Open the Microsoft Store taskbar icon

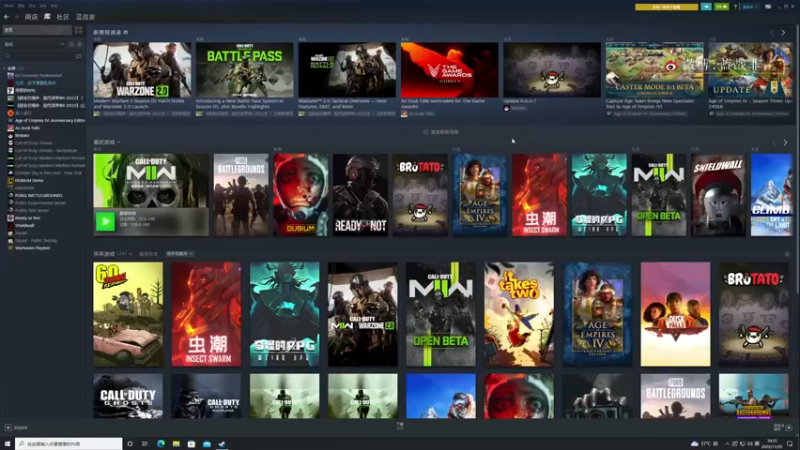pyautogui.click(x=191, y=444)
